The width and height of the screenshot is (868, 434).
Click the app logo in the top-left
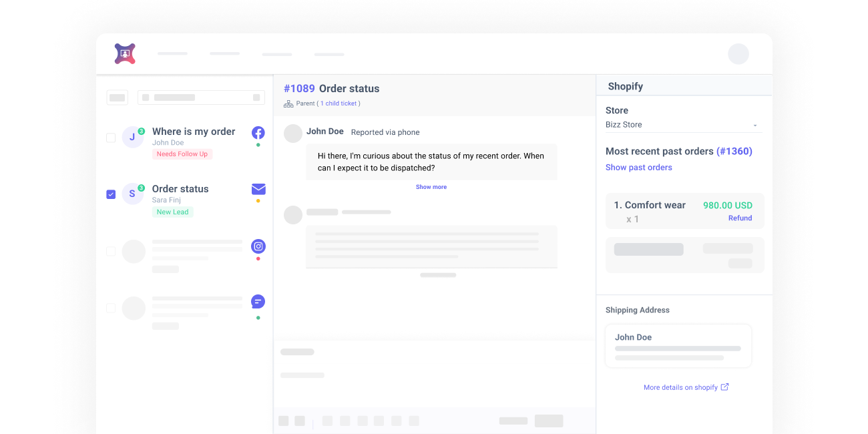tap(125, 53)
